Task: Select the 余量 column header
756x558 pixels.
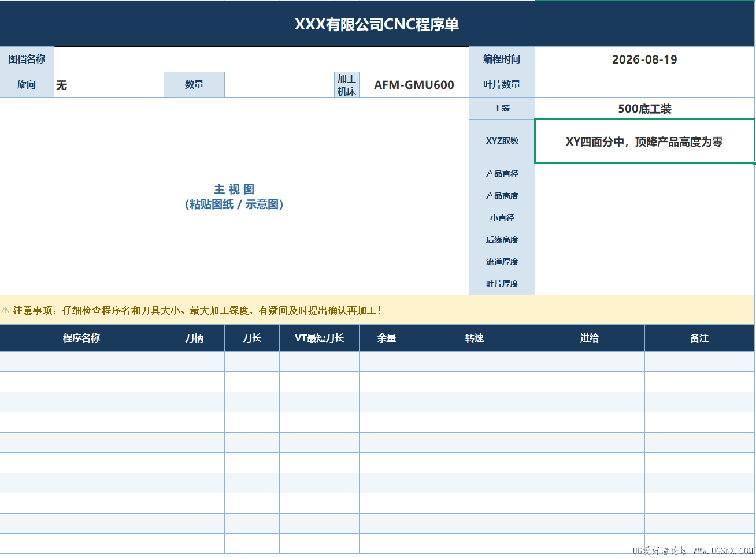Action: pos(387,338)
